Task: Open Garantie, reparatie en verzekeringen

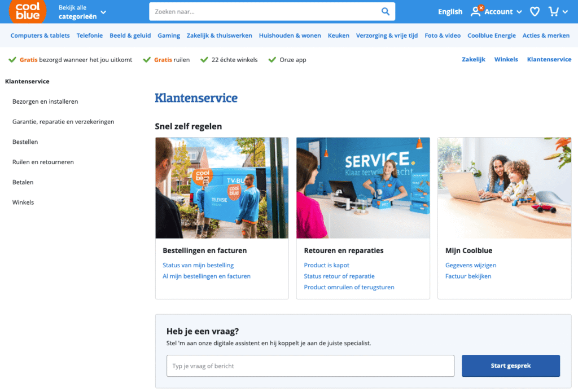Action: click(63, 122)
